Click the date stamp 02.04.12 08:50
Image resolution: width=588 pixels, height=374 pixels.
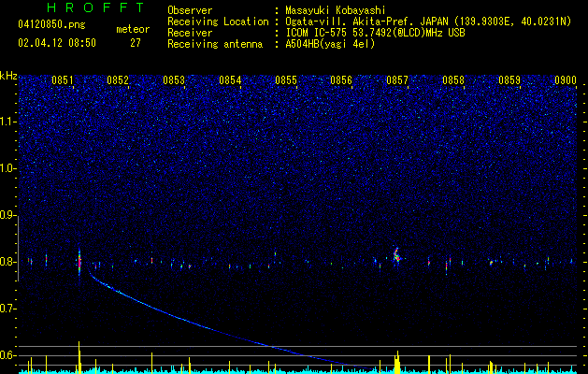point(57,43)
